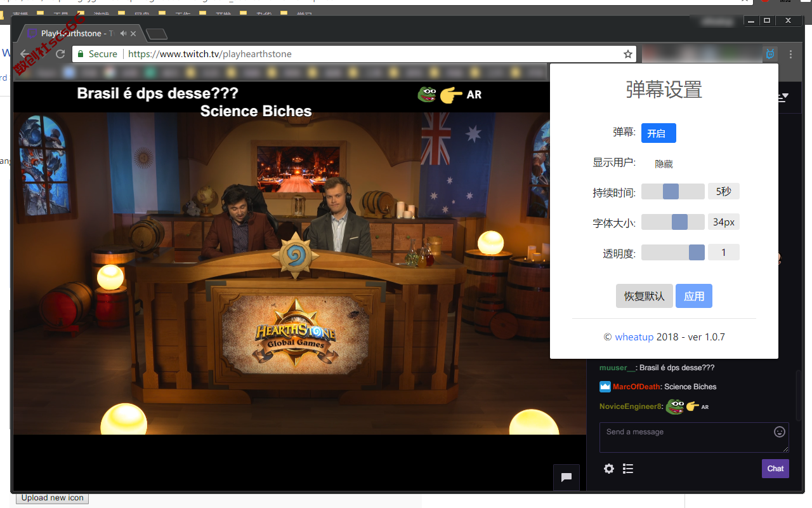This screenshot has width=812, height=508.
Task: Click the danmaku extension icon in toolbar
Action: [x=770, y=54]
